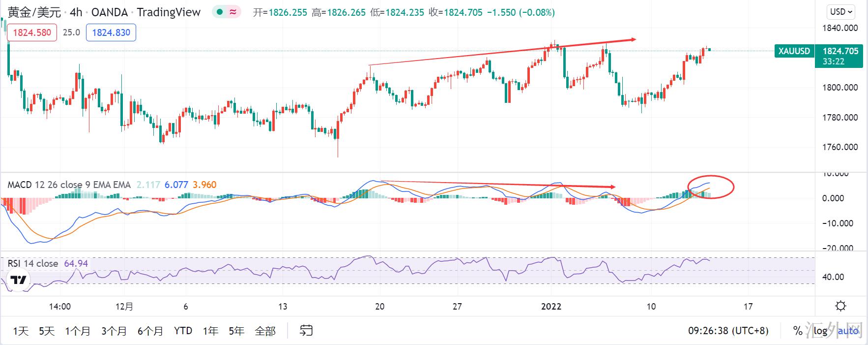Select the 3个月 time range
Viewport: 868px width, 345px height.
tap(114, 331)
